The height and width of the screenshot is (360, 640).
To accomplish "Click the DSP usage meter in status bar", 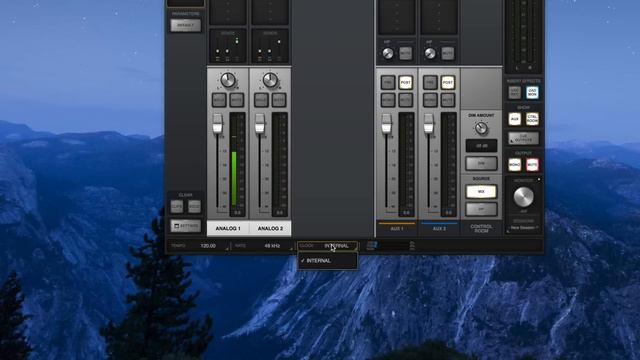I will pos(391,246).
